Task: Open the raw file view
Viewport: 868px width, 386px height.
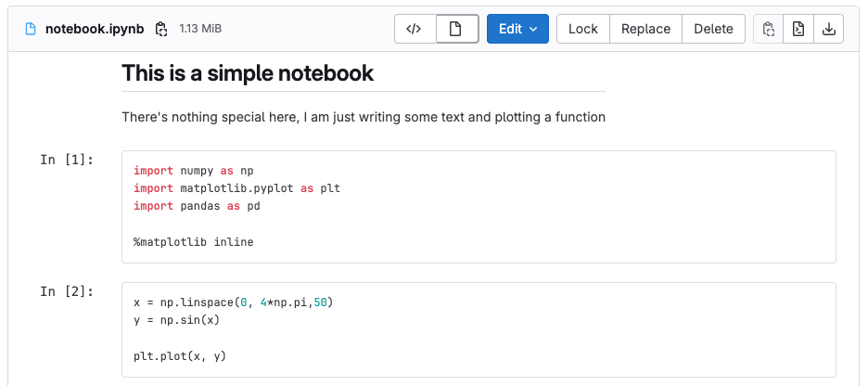Action: [798, 29]
